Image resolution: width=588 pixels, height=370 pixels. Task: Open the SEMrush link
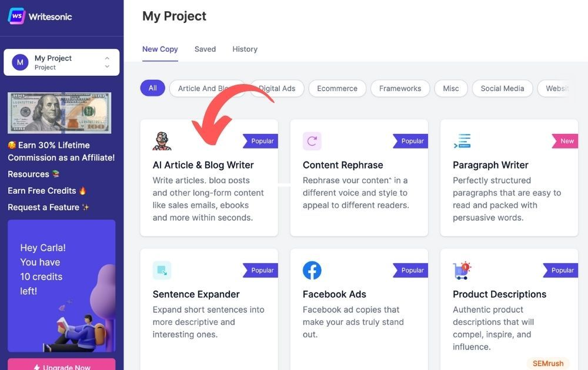[x=547, y=363]
